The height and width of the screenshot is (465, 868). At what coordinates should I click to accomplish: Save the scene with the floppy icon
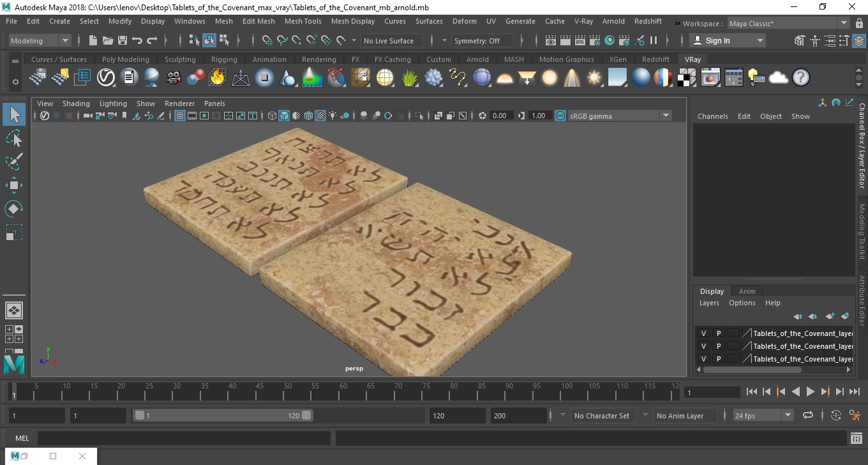pos(123,40)
